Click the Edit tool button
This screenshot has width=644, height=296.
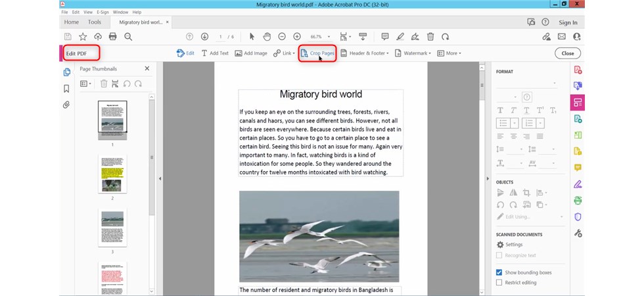point(185,53)
